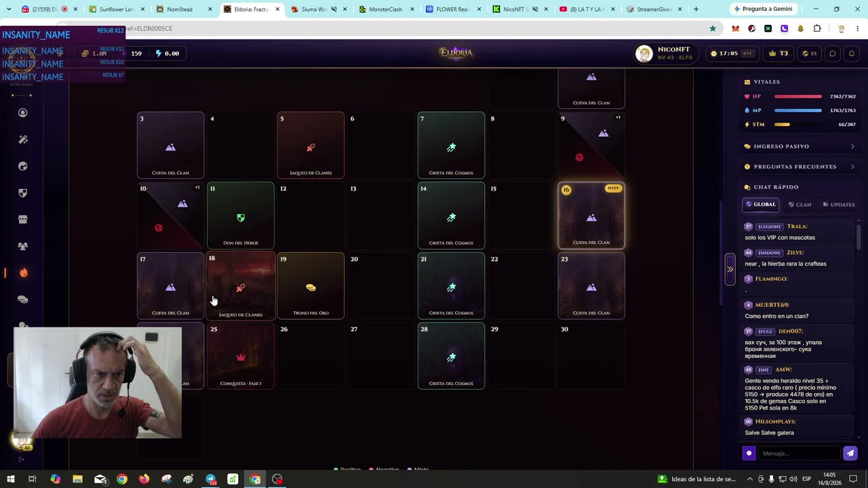Click the MP vital bar

798,110
